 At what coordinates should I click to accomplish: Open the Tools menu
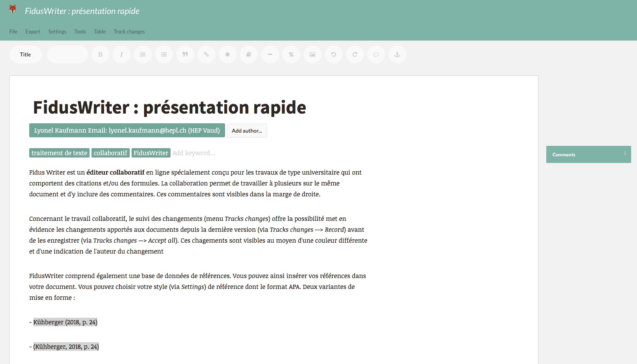(x=80, y=31)
